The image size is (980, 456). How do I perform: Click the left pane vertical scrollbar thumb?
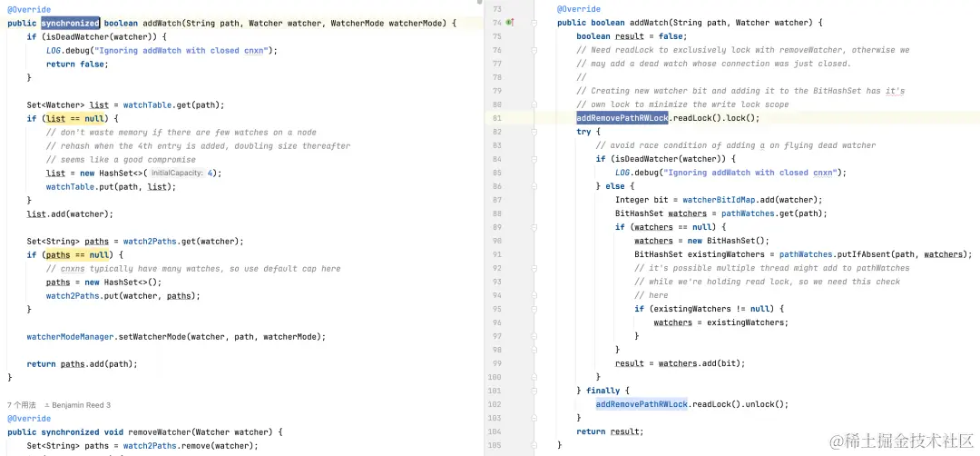coord(479,3)
